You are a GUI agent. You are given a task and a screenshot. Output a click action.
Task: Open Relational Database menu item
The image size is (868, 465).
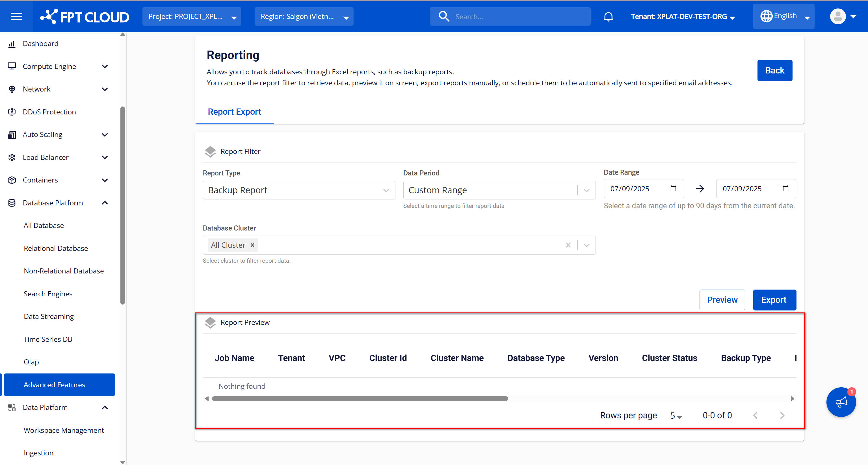[56, 248]
